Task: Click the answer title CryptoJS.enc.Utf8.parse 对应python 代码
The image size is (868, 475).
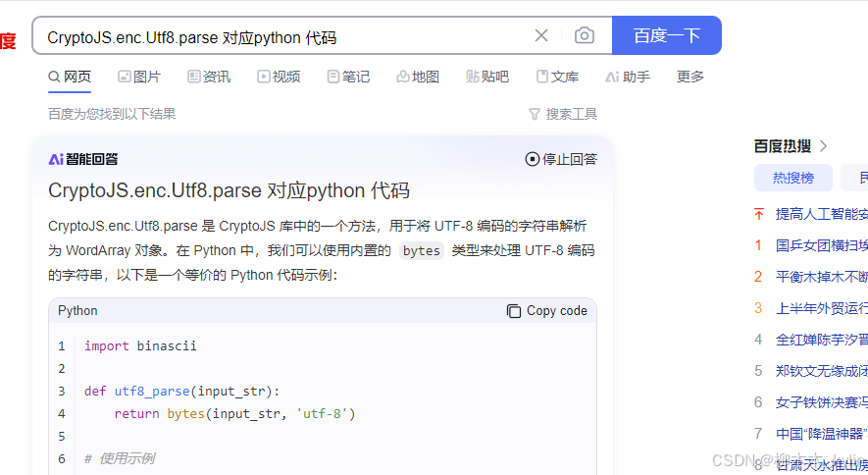Action: [229, 191]
